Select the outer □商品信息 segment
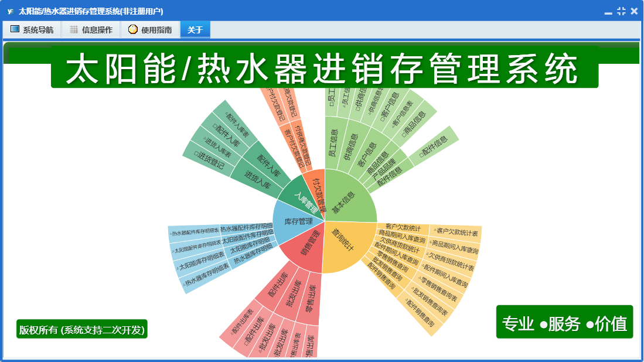This screenshot has height=362, width=644. pos(414,123)
